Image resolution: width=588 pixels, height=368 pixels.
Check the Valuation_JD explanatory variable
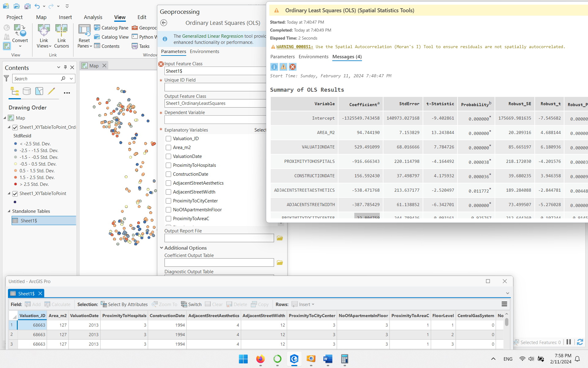(168, 139)
